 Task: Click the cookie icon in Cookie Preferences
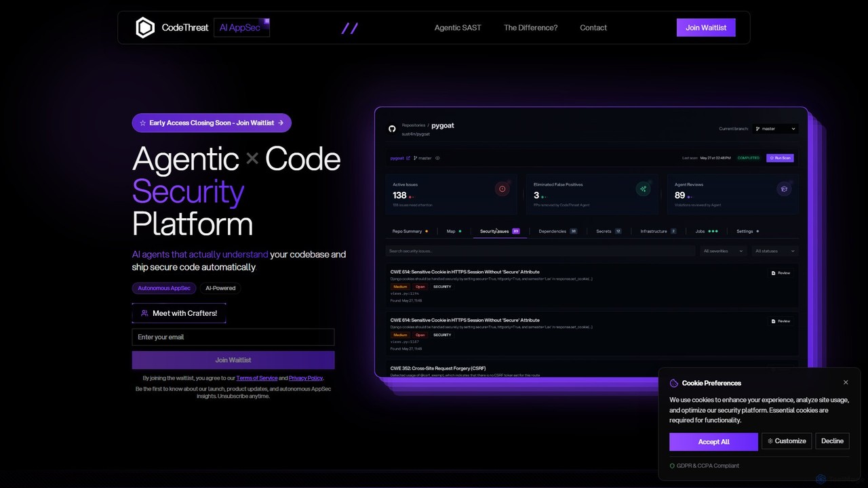click(674, 384)
